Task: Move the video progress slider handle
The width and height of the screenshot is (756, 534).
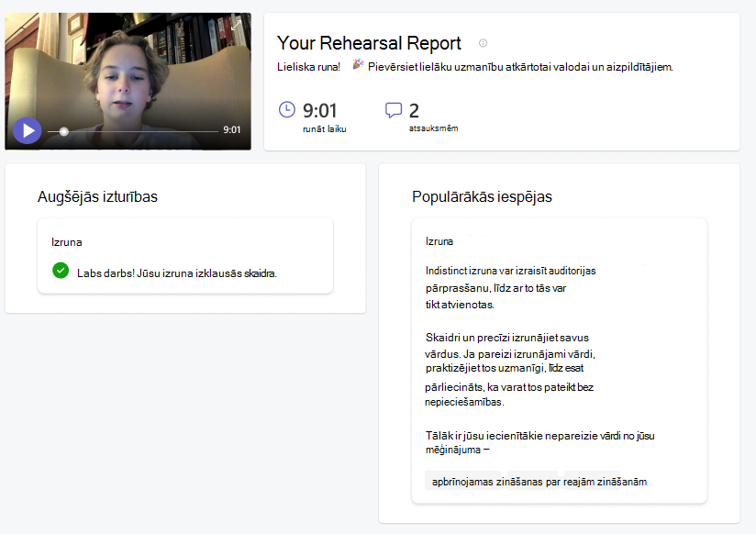Action: click(x=63, y=131)
